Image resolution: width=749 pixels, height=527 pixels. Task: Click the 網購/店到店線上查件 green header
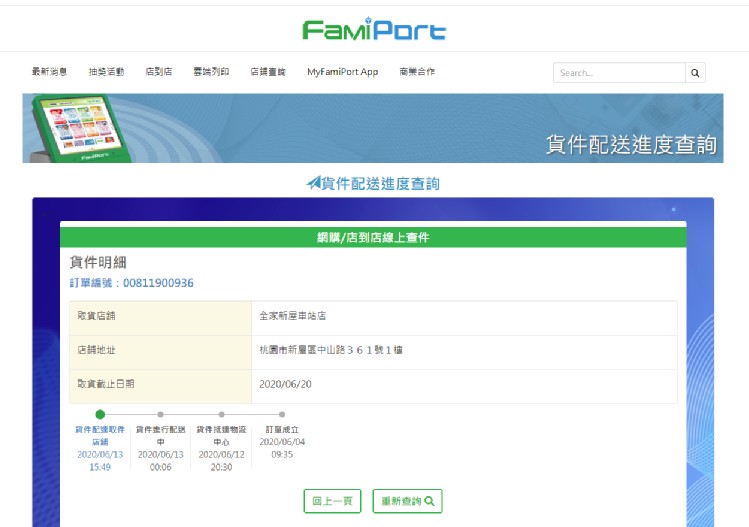pos(373,237)
